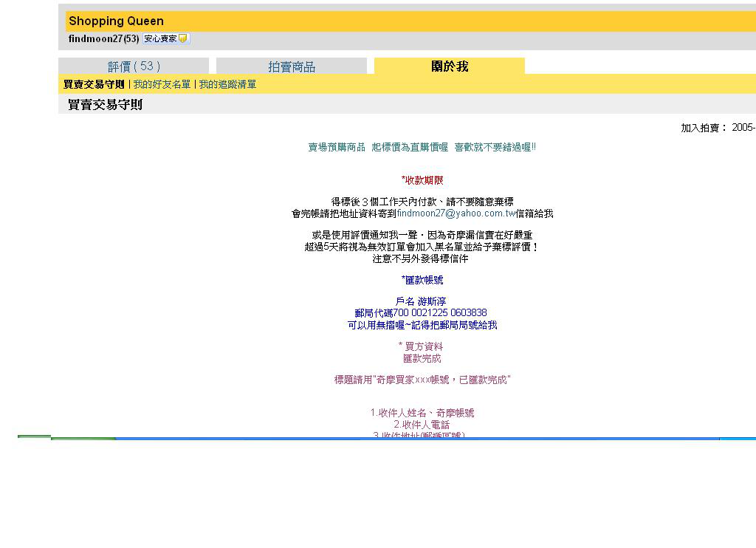
Task: Click the 買賣交易守則 section heading
Action: click(x=105, y=105)
